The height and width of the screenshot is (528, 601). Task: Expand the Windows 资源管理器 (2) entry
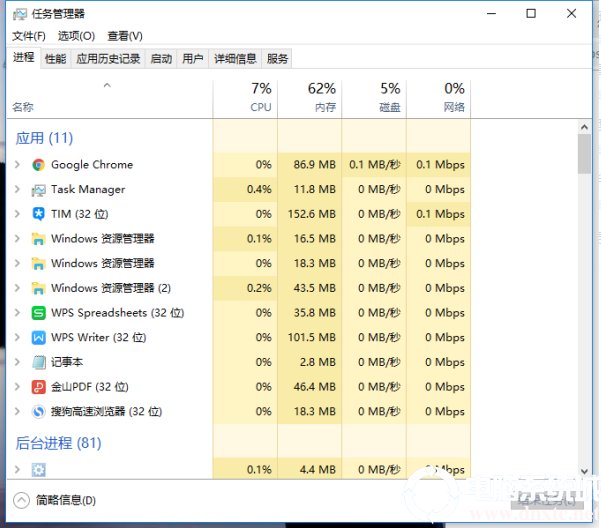[x=17, y=288]
